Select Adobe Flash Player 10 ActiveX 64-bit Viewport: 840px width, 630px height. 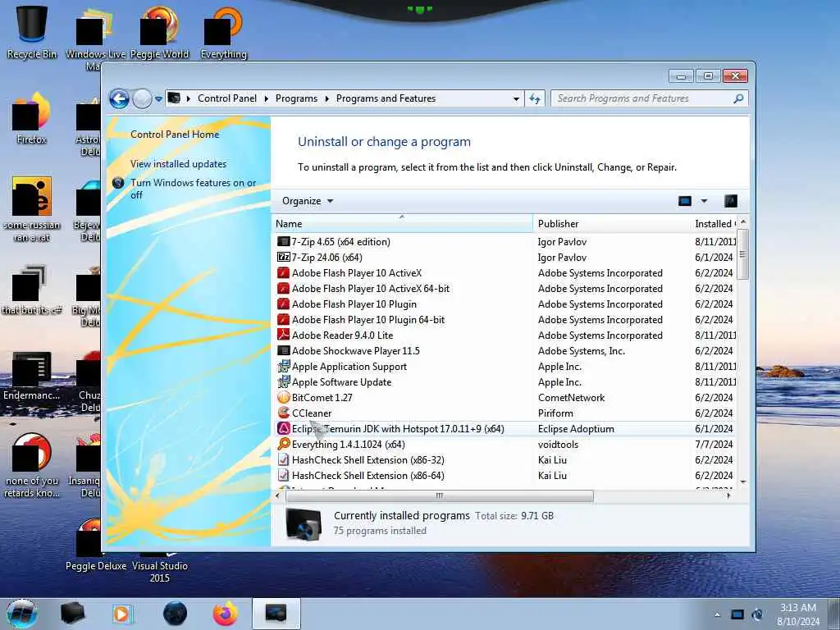(x=505, y=288)
